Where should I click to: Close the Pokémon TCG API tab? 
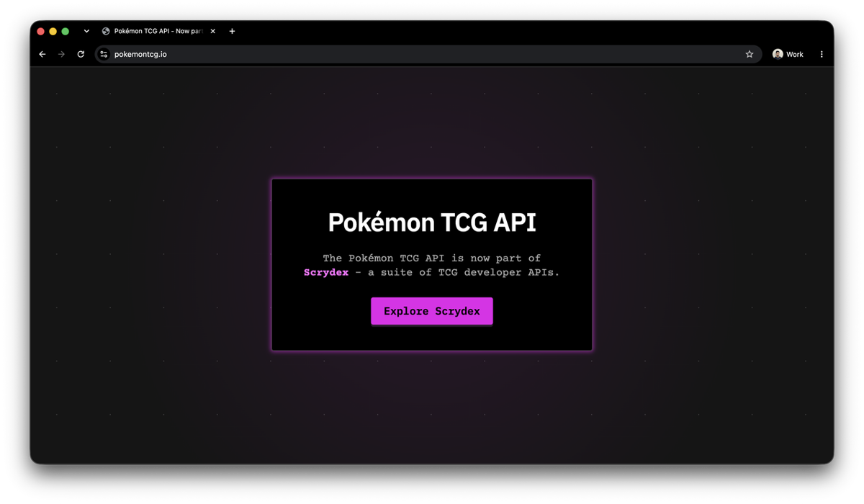pyautogui.click(x=212, y=31)
